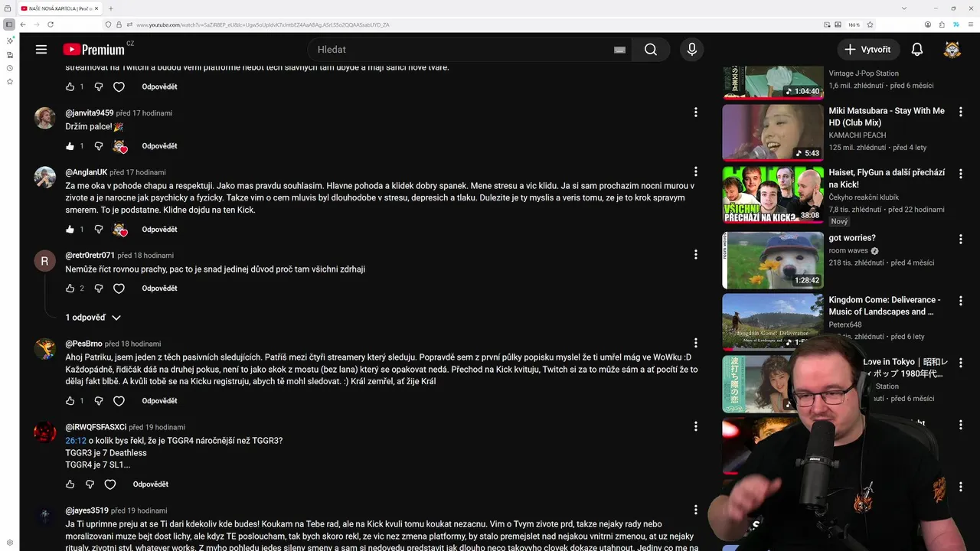
Task: Open the account avatar menu
Action: click(x=952, y=49)
